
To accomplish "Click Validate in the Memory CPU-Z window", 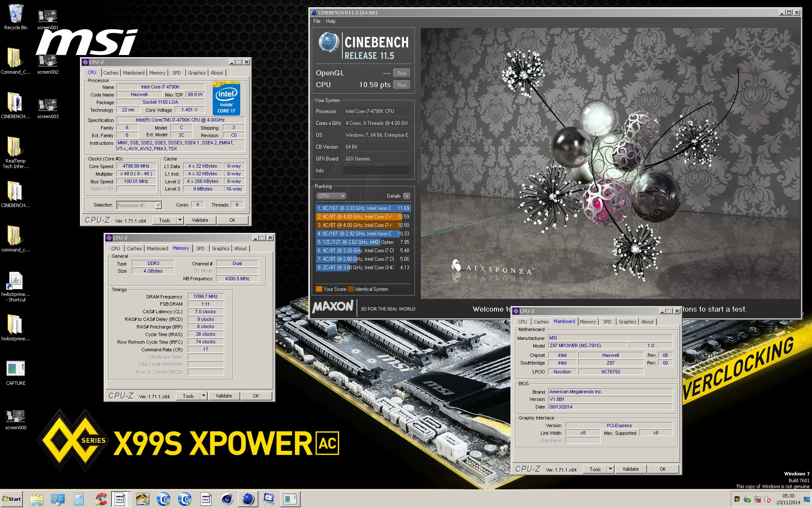I will tap(224, 396).
